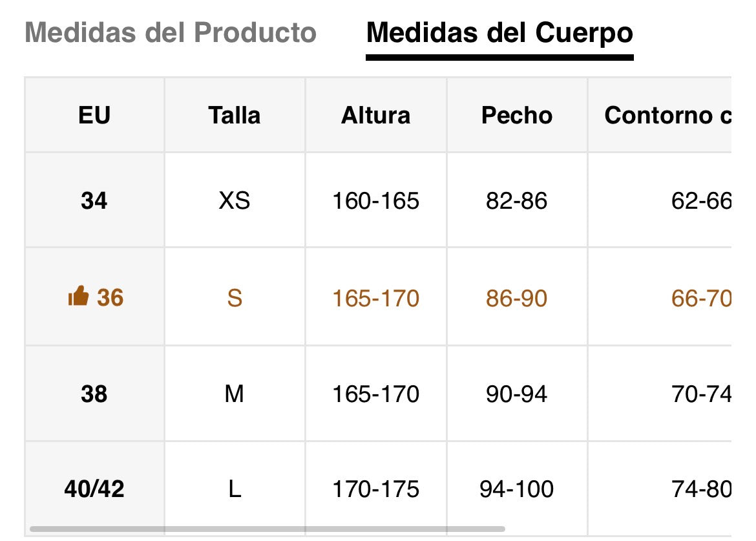Click the Pecho column header
Viewport: 756px width, 541px height.
pyautogui.click(x=517, y=115)
